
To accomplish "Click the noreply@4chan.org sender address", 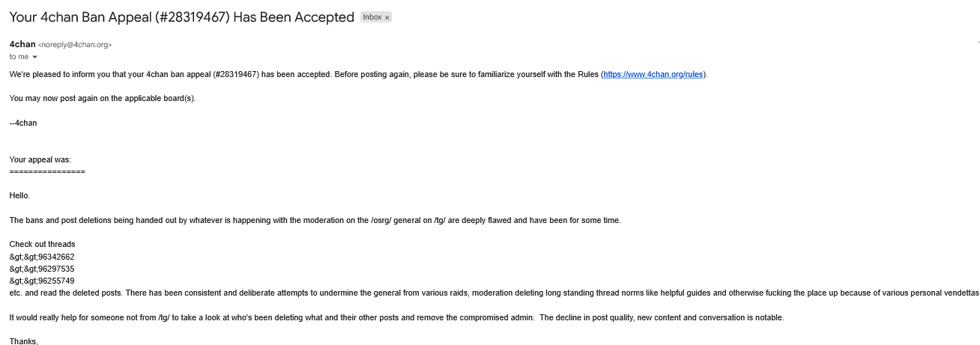I will (x=75, y=45).
